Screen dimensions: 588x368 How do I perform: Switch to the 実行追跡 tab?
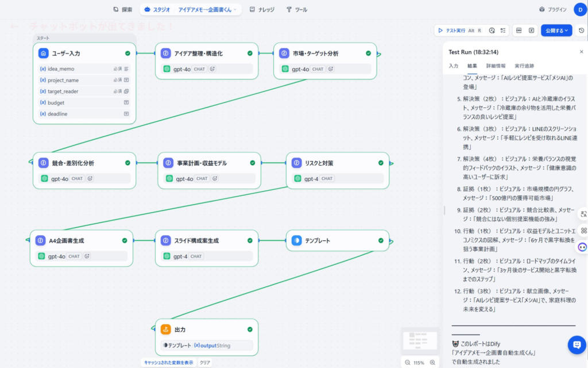point(524,66)
